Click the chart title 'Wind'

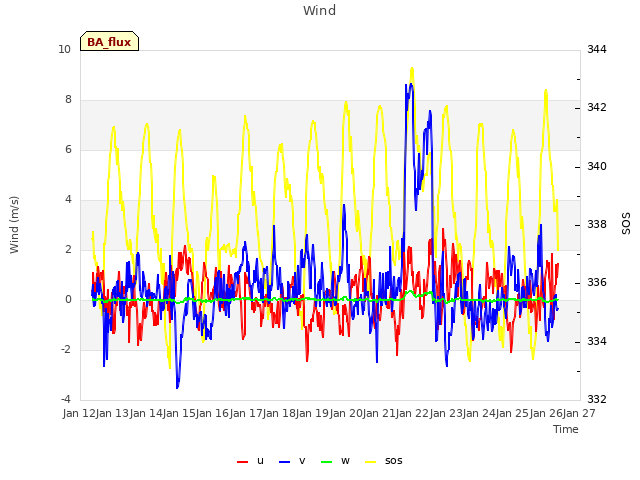coord(320,10)
